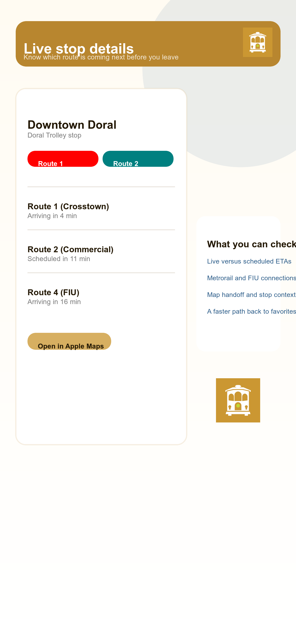Open the Route 1 (Crosstown) arrival row
The image size is (296, 644).
click(x=101, y=211)
